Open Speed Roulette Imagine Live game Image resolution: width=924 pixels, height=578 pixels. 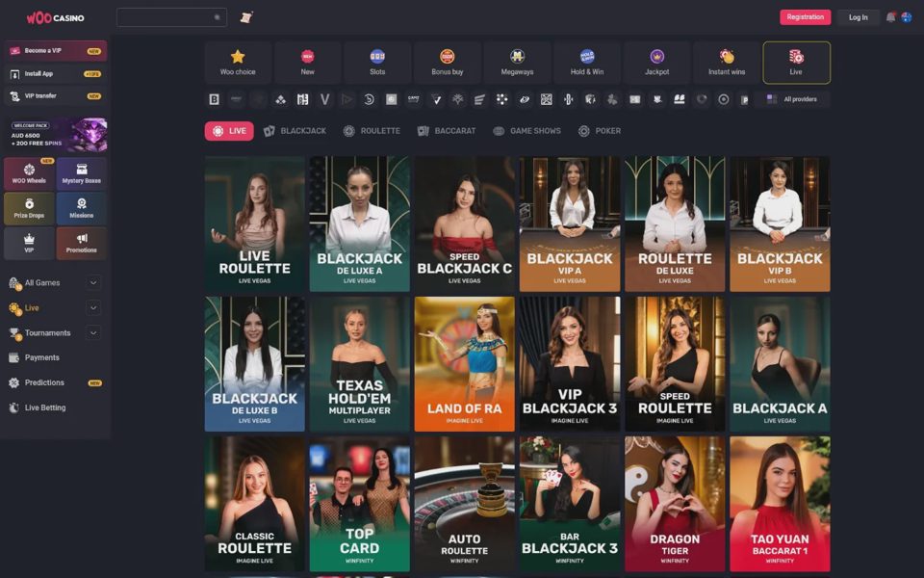675,364
